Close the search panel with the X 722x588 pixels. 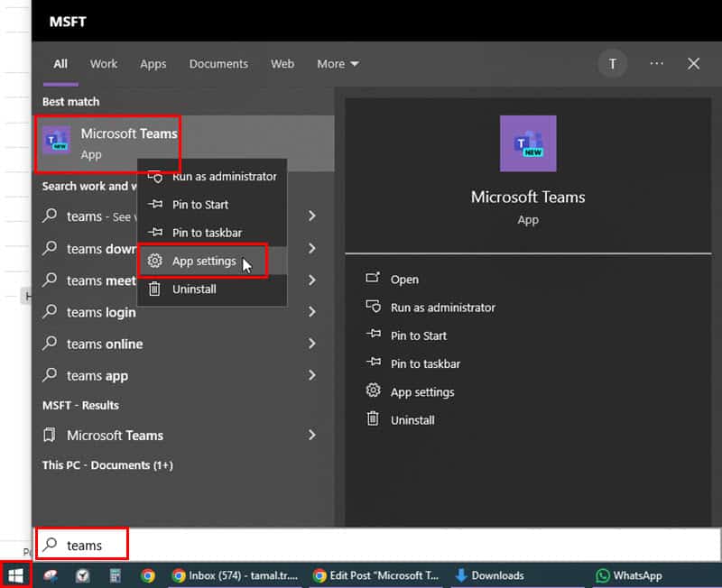point(693,64)
